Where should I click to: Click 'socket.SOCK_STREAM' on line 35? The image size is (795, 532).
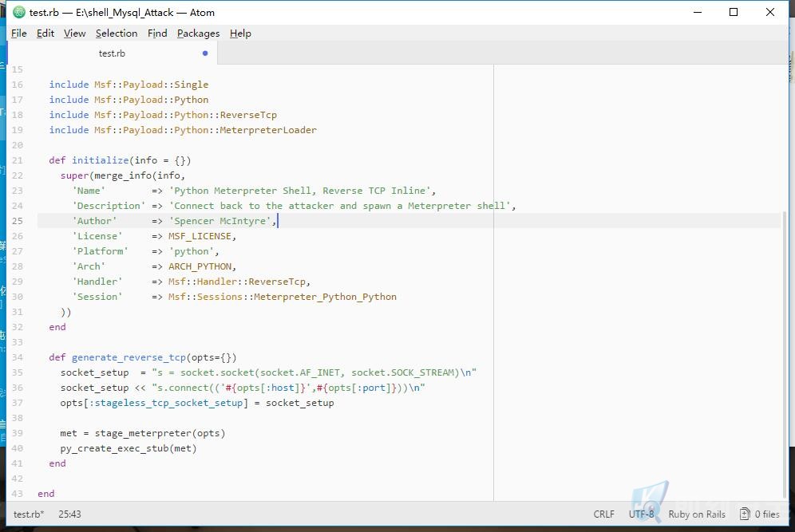402,372
